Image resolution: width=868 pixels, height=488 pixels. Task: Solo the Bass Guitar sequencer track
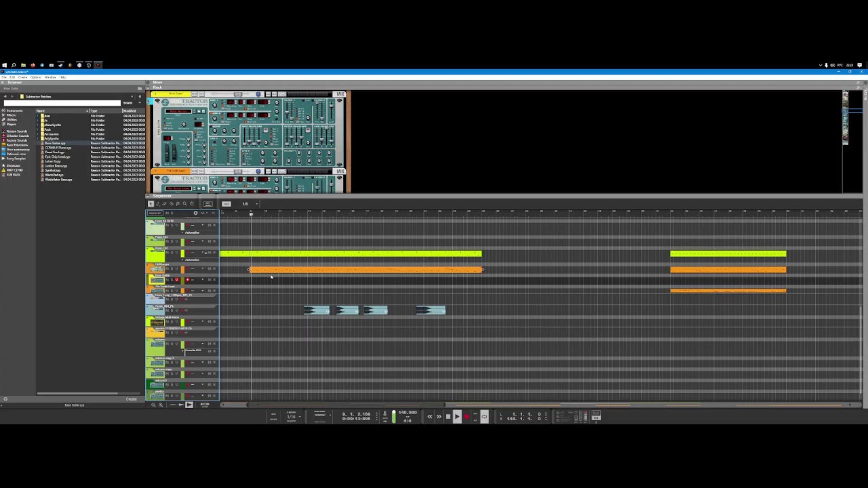pyautogui.click(x=172, y=280)
